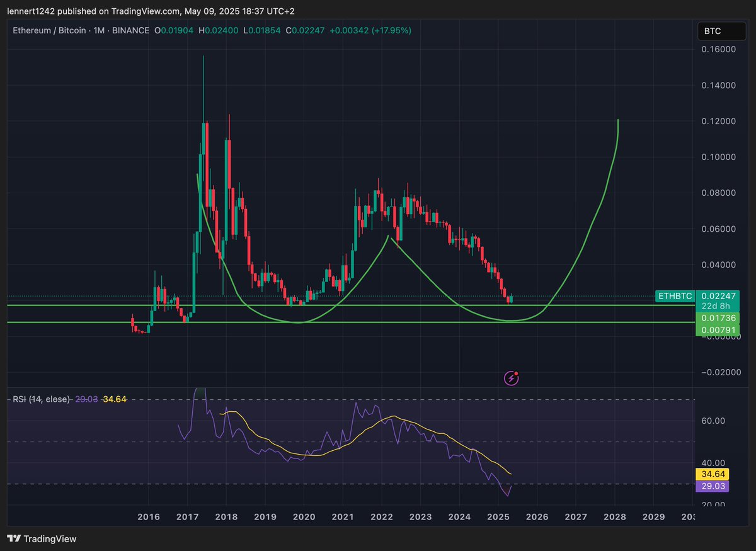Click the 2021 time axis label
Screen dimensions: 756x551
[343, 516]
